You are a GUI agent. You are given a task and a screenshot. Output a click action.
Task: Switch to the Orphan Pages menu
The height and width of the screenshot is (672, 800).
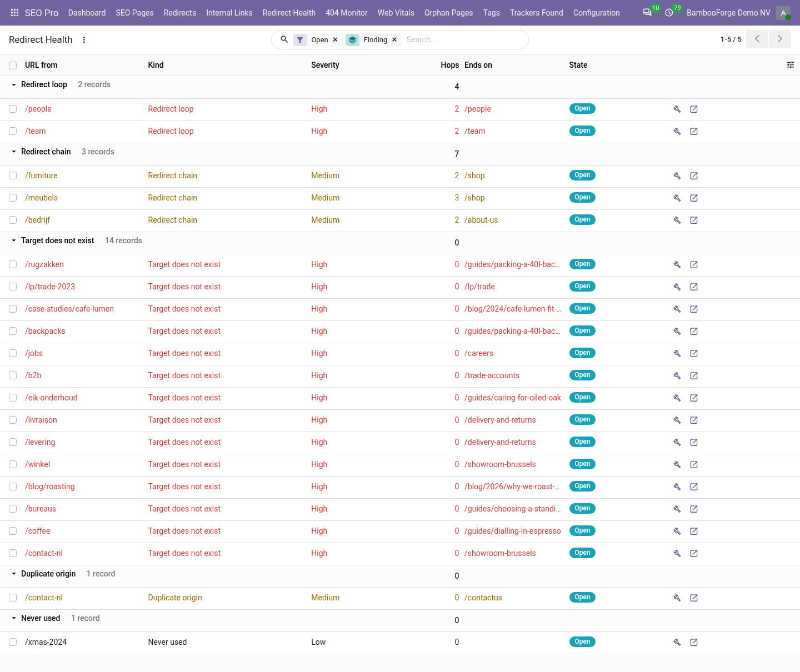tap(449, 13)
